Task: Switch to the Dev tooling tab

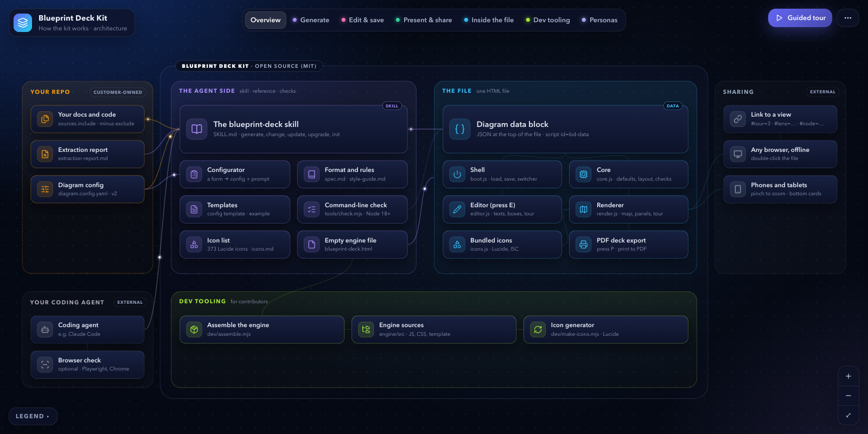Action: tap(548, 20)
